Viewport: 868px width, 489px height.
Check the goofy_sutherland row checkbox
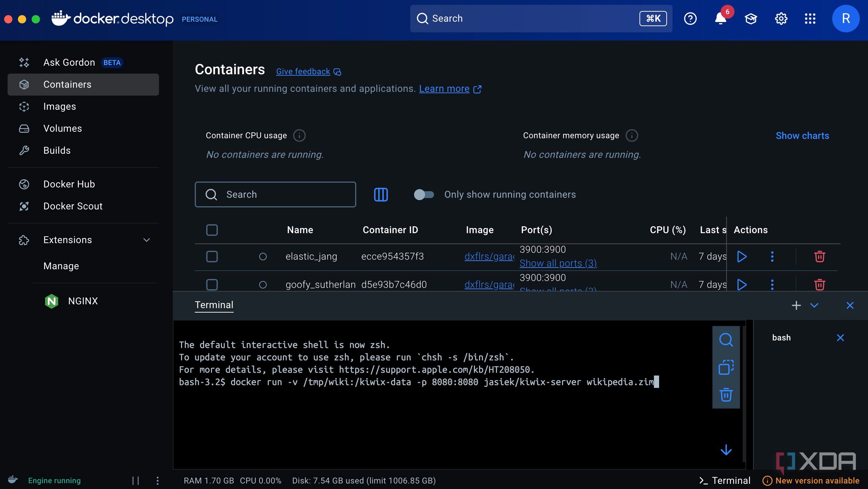[212, 285]
